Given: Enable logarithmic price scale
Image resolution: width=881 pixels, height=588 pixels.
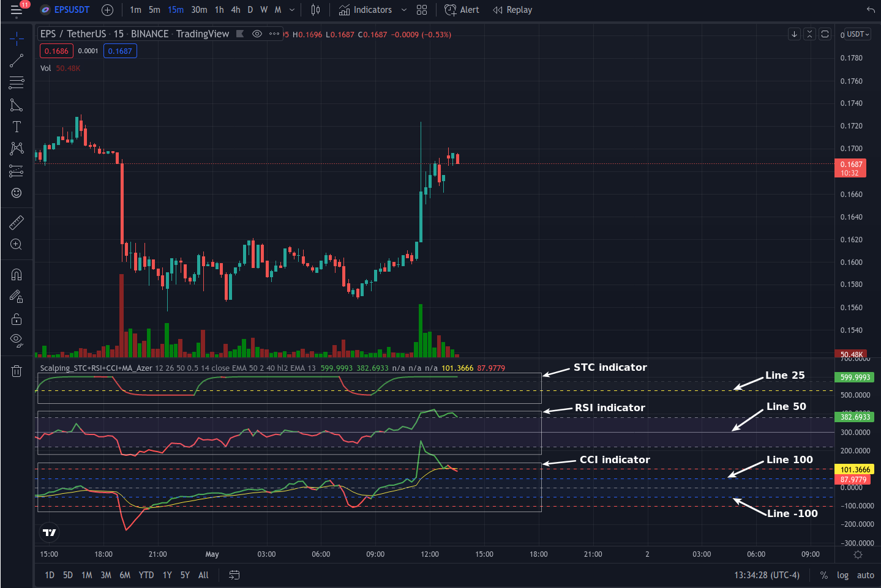Looking at the screenshot, I should [x=842, y=575].
